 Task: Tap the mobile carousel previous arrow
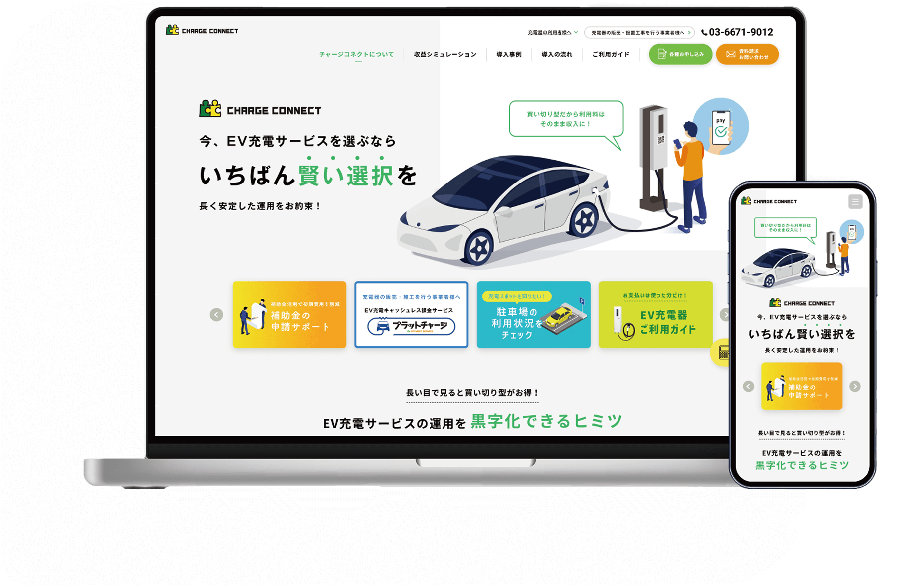coord(748,386)
